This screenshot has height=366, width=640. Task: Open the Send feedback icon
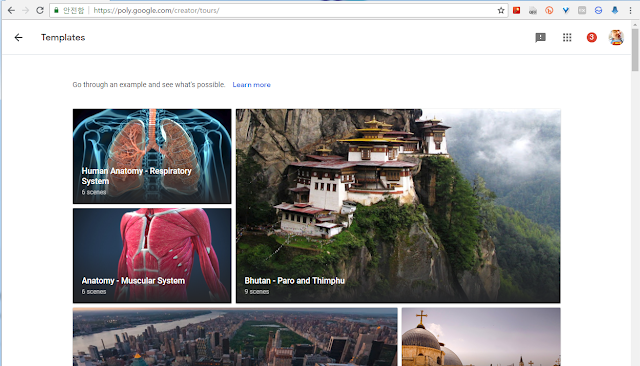click(x=540, y=38)
